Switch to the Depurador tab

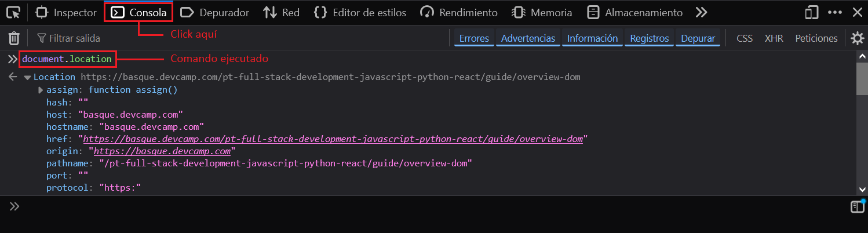tap(215, 12)
